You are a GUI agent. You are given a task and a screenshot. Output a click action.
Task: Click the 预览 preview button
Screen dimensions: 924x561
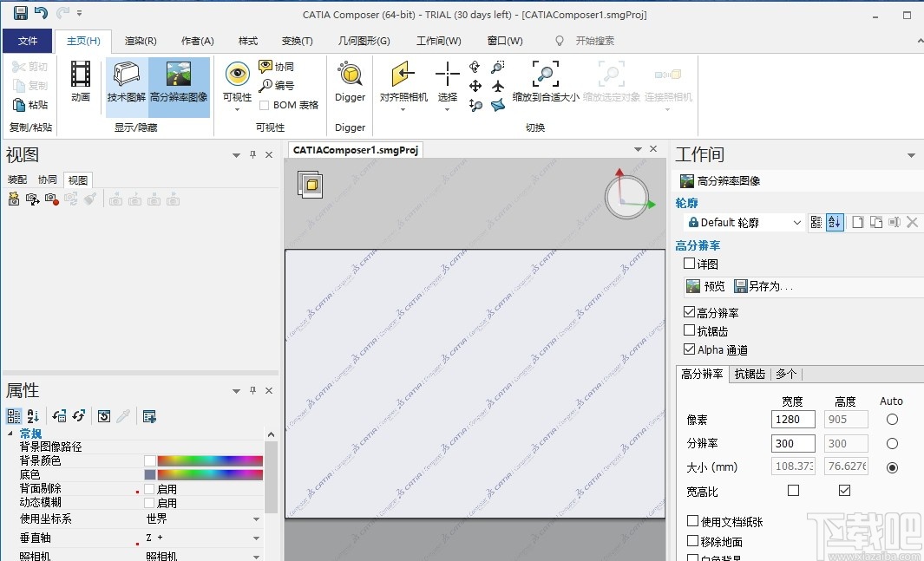[x=704, y=286]
